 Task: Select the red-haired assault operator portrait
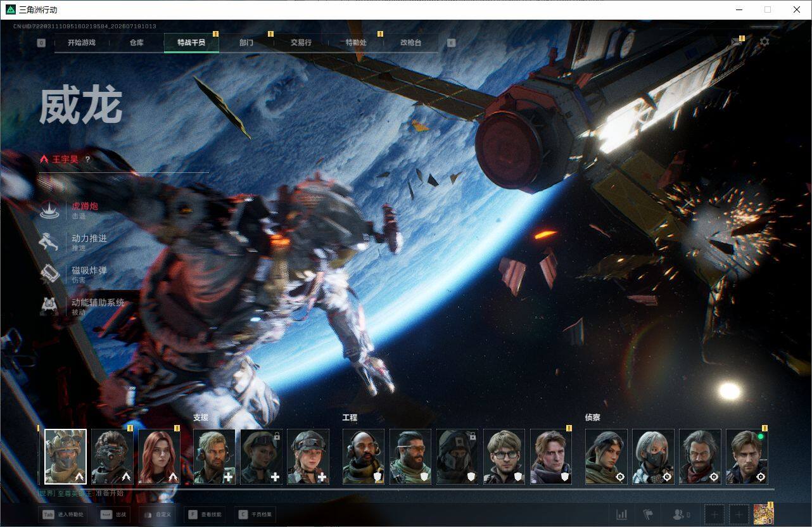click(159, 457)
